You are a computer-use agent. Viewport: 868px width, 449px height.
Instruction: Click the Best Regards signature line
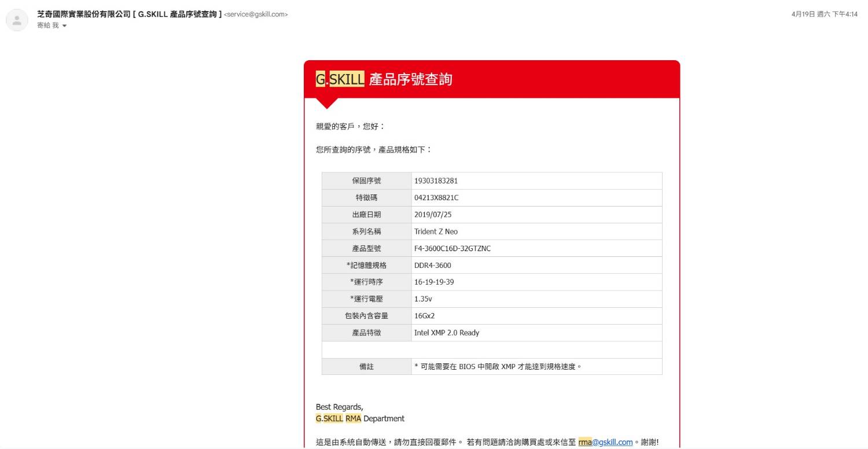click(340, 407)
